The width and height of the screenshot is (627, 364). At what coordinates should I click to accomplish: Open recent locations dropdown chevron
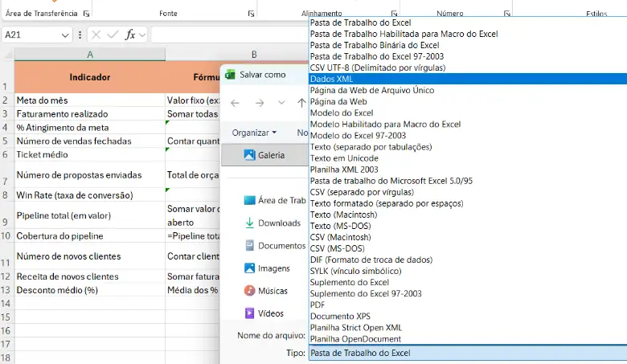281,103
